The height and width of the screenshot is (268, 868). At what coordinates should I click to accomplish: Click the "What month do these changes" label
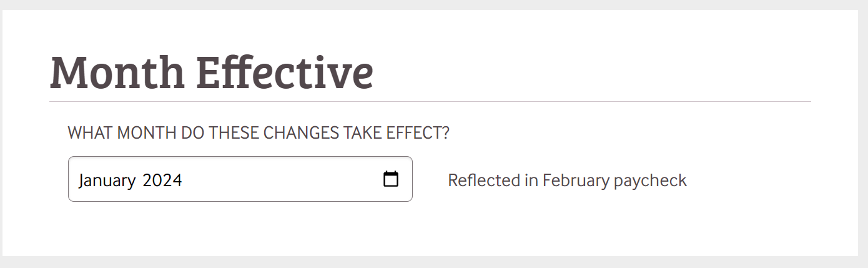coord(259,133)
